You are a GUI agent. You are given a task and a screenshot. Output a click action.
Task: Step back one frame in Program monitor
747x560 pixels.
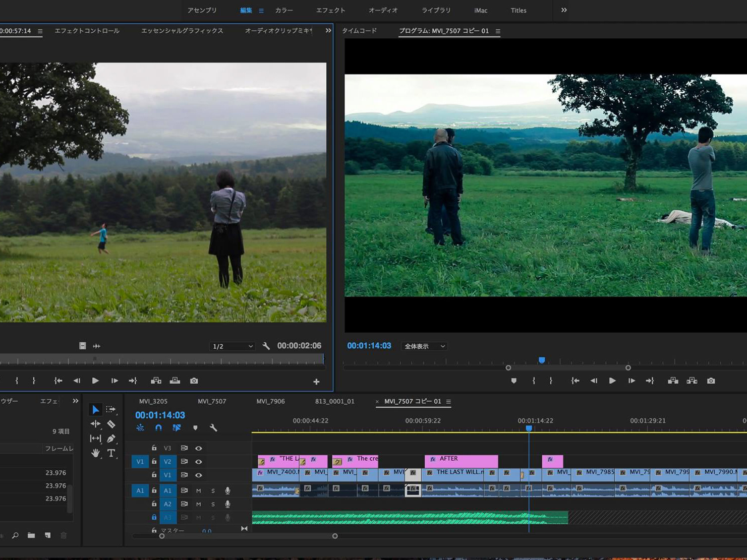(x=594, y=381)
